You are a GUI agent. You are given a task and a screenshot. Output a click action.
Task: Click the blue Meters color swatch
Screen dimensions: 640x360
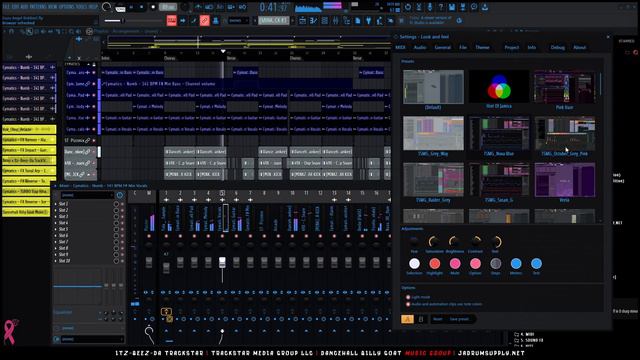tap(516, 264)
